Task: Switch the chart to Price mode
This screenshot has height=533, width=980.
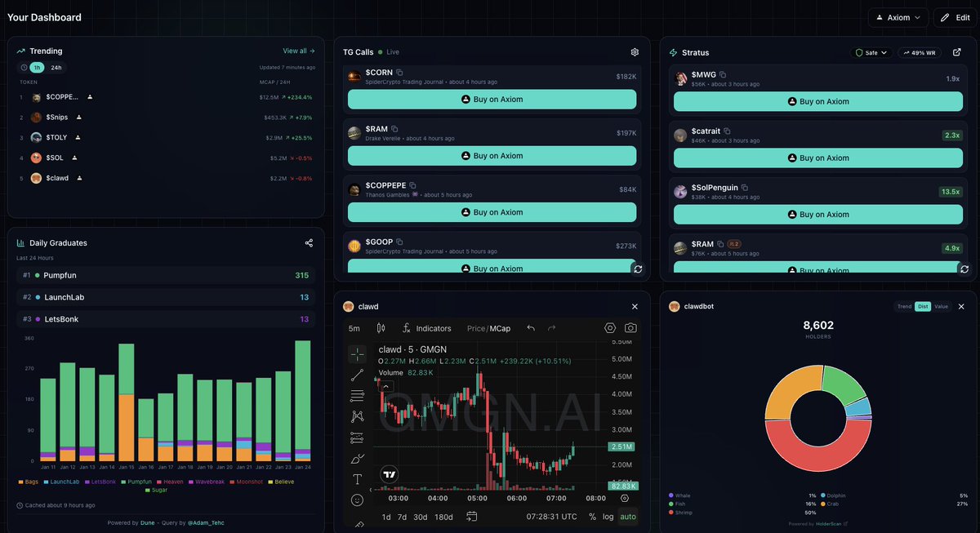Action: pos(476,328)
